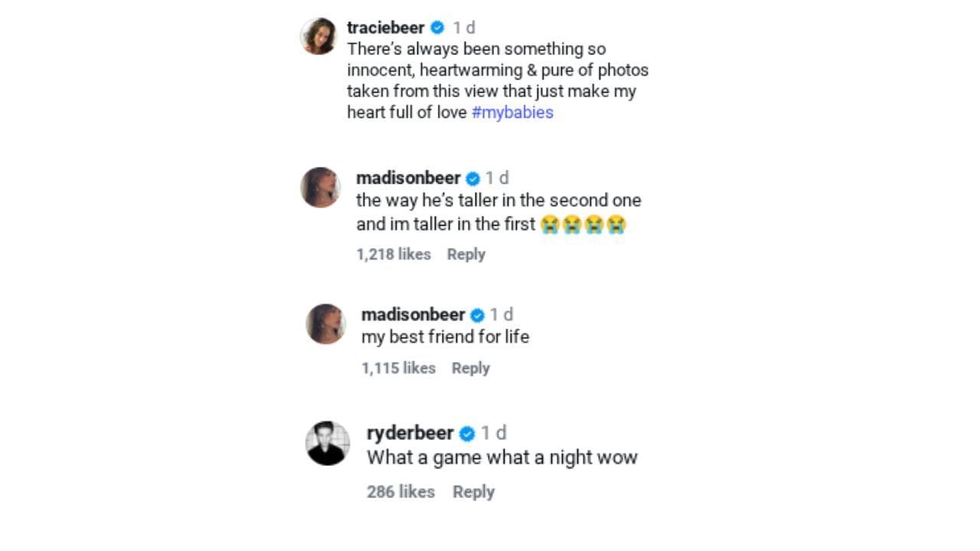Open the madisonbeer username above 'my best friend for life'
980x551 pixels.
click(413, 315)
